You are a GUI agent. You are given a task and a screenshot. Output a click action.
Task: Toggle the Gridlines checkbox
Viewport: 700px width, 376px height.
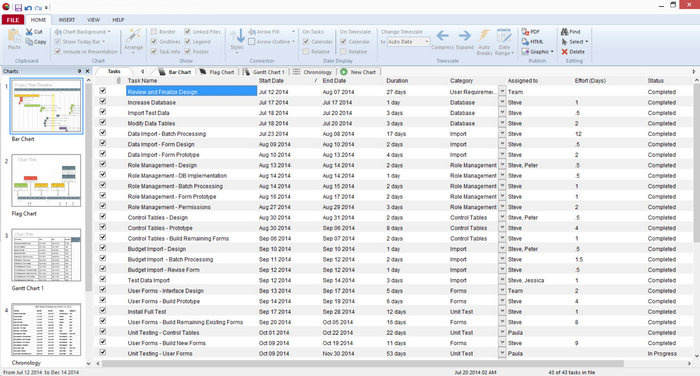click(154, 42)
